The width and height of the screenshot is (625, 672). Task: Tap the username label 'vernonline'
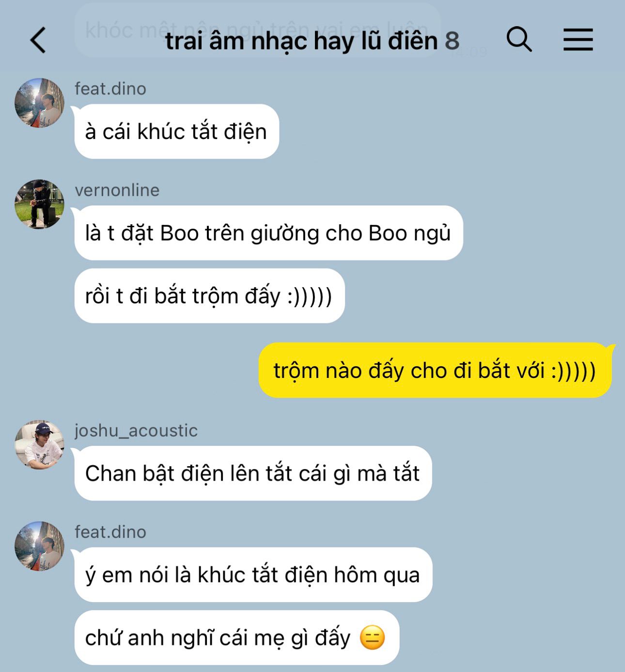[x=117, y=190]
